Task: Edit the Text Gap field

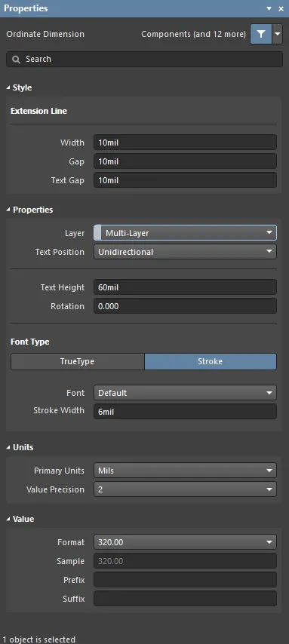Action: pos(185,180)
